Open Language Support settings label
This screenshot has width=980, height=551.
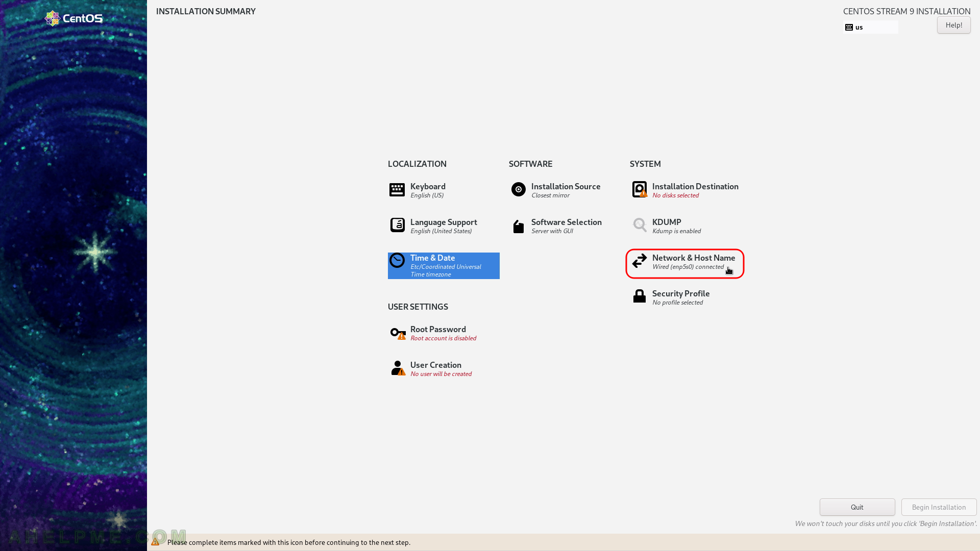coord(444,222)
